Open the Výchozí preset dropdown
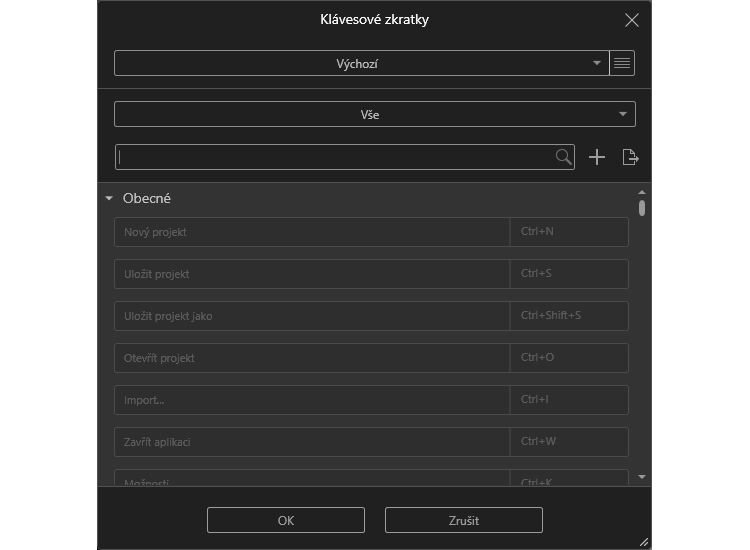 pos(361,63)
